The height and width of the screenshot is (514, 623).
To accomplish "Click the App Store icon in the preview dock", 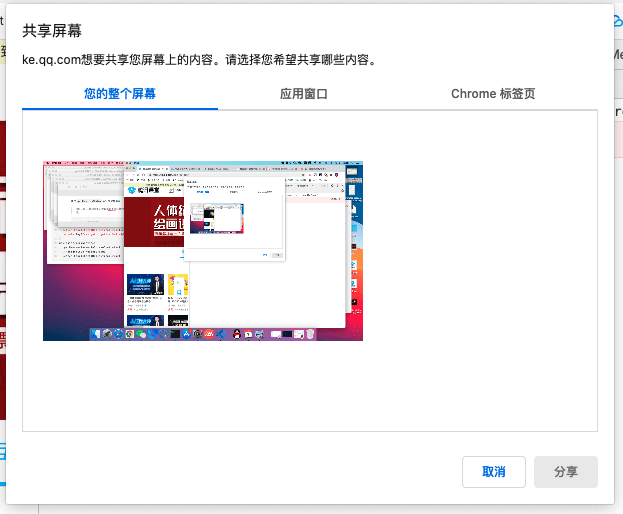I will pyautogui.click(x=187, y=334).
